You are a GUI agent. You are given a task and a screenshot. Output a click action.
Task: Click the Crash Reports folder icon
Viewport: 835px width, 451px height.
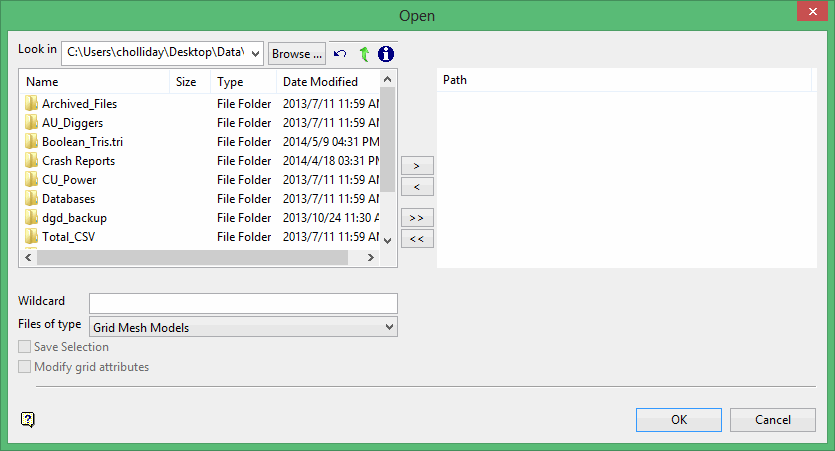31,161
